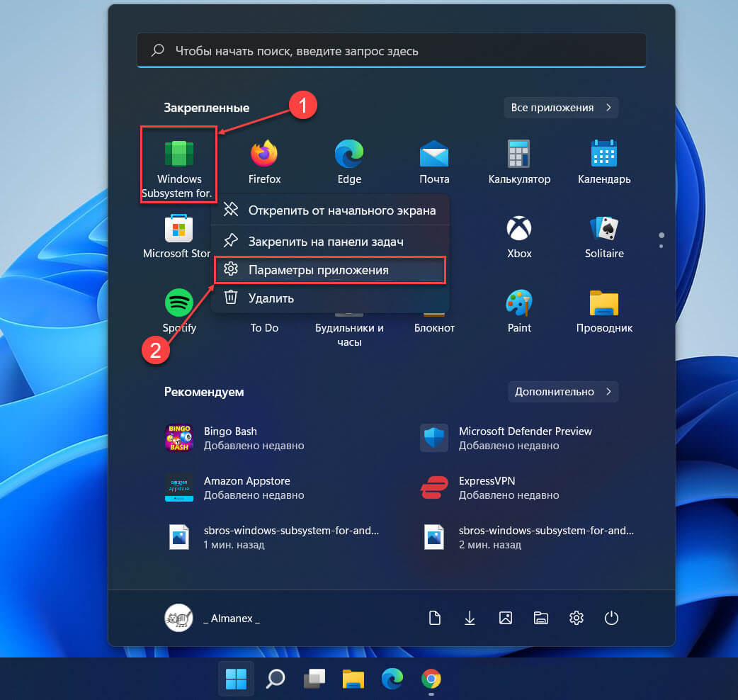Open File Explorer from the taskbar
The height and width of the screenshot is (700, 738).
pos(353,678)
